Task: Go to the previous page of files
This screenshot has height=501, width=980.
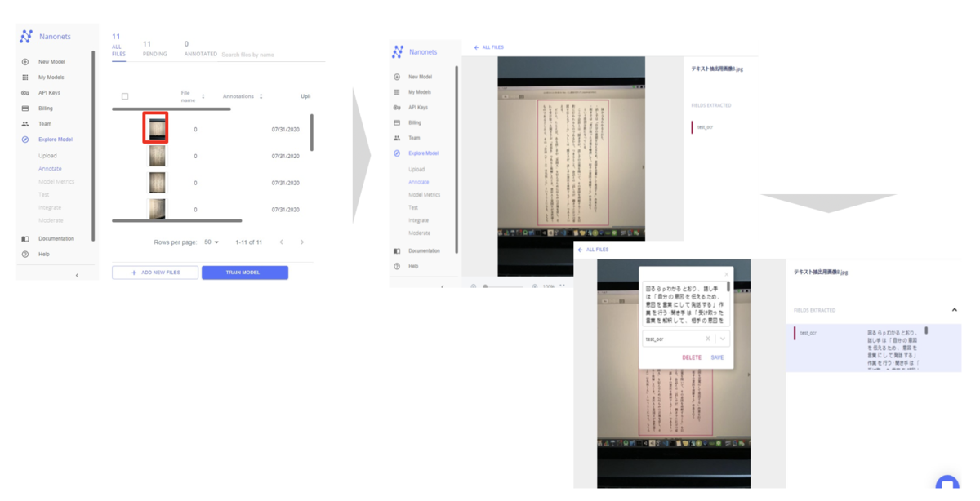Action: 282,242
